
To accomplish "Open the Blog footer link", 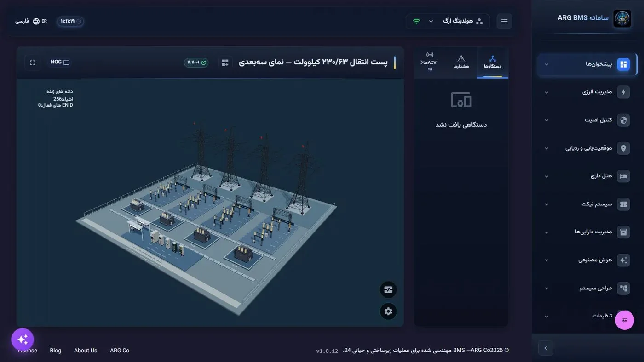I will click(x=56, y=351).
